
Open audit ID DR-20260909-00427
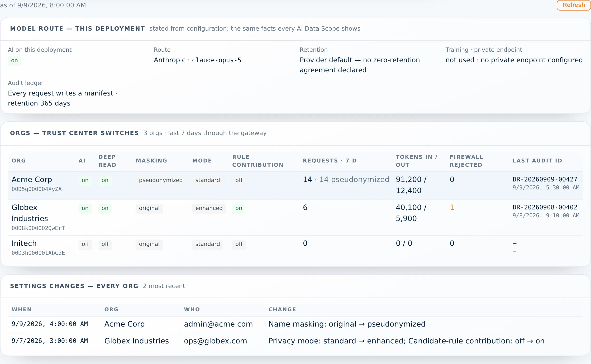click(x=545, y=180)
